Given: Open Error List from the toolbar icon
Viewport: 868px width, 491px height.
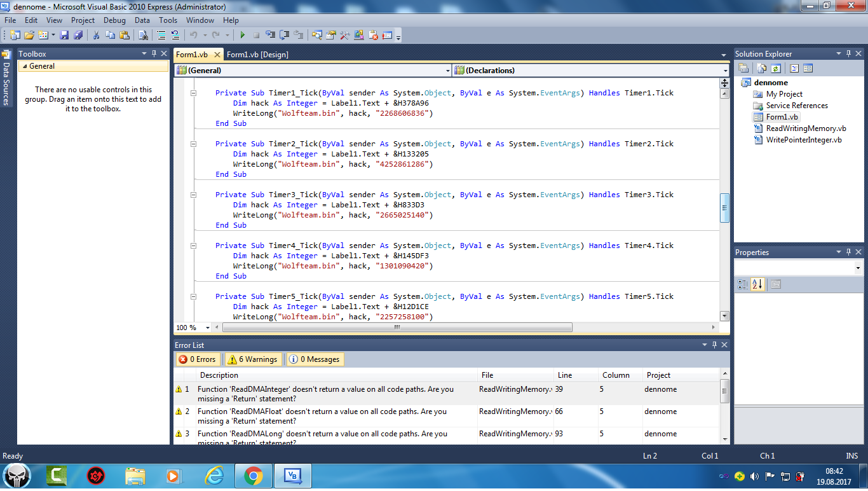Looking at the screenshot, I should (x=373, y=35).
